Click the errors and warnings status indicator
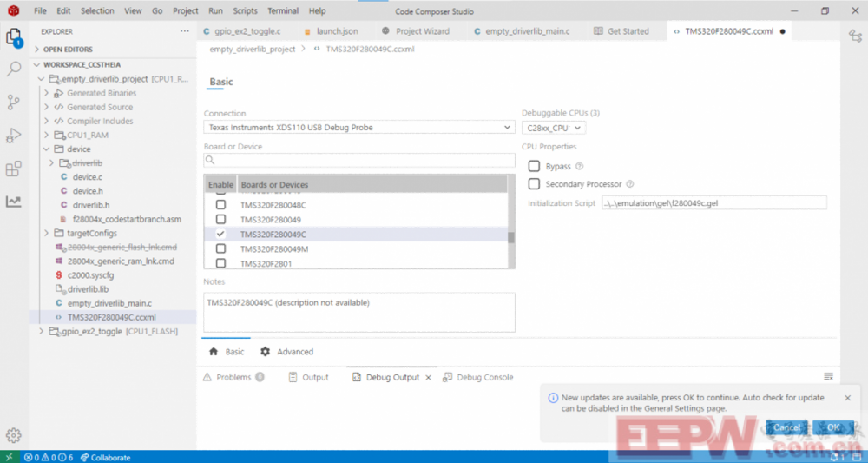Viewport: 868px width, 463px height. pos(48,458)
